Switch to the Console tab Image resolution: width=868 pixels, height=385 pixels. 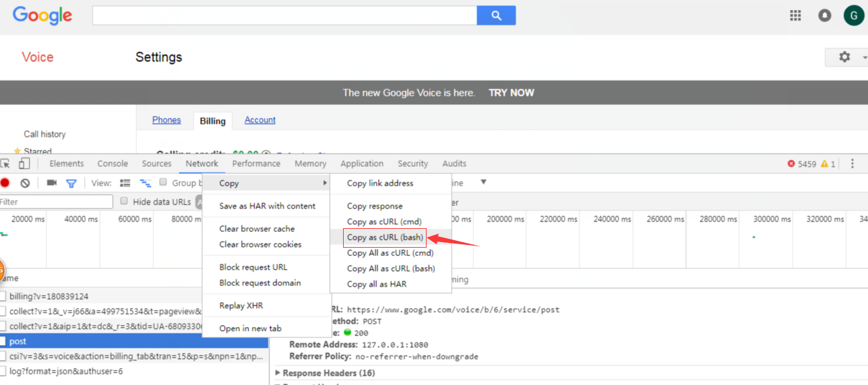click(x=113, y=164)
